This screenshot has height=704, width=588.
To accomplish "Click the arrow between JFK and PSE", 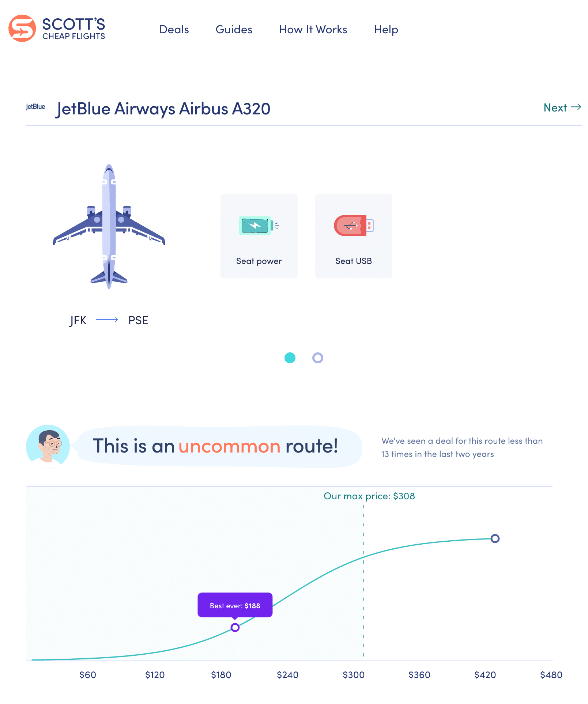I will [x=107, y=320].
